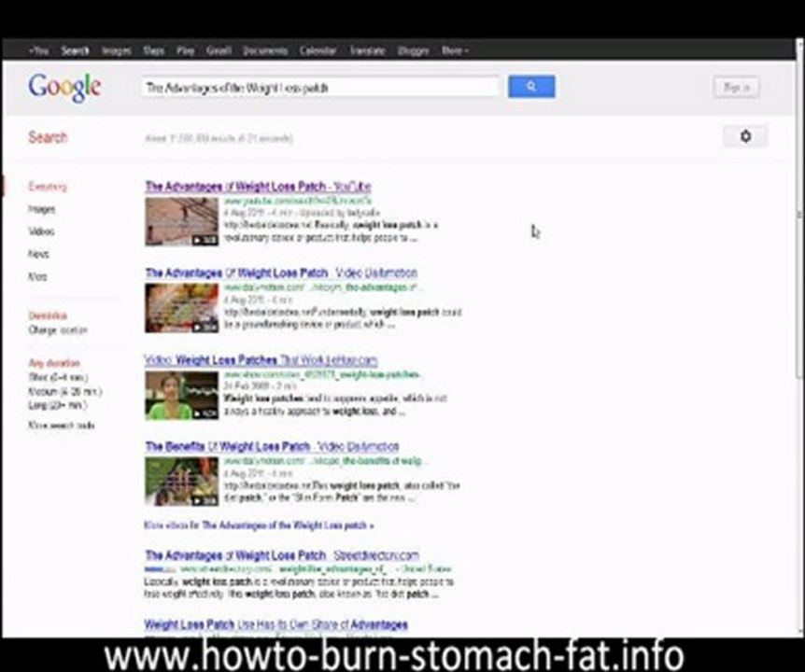Open YouTube result video thumbnail
This screenshot has width=805, height=672.
coord(182,221)
